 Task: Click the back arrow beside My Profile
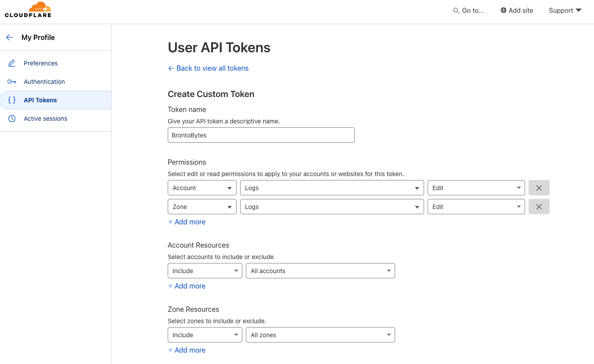click(x=10, y=37)
